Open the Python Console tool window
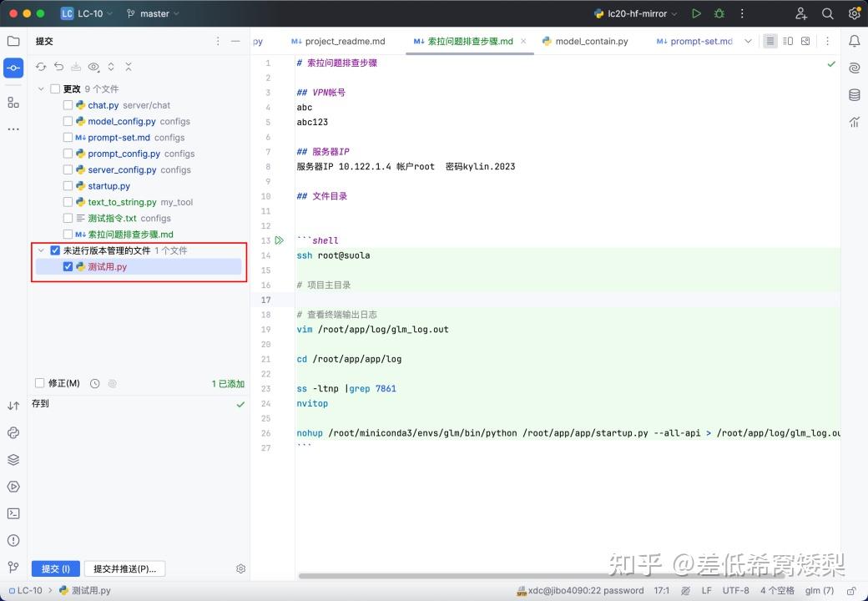This screenshot has height=601, width=868. (13, 432)
